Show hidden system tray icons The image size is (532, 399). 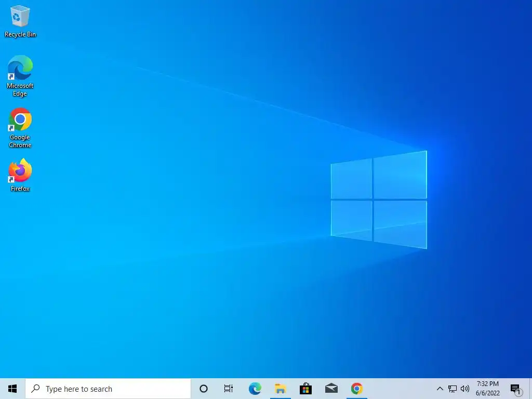point(440,389)
